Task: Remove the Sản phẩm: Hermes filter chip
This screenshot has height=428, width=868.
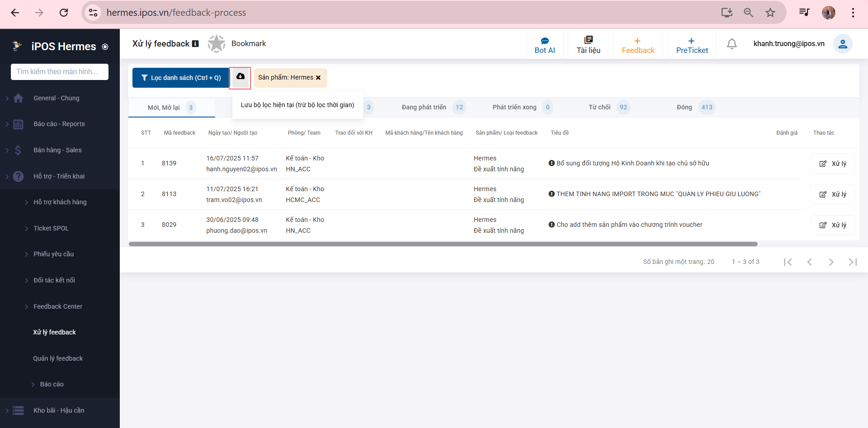Action: [x=318, y=78]
